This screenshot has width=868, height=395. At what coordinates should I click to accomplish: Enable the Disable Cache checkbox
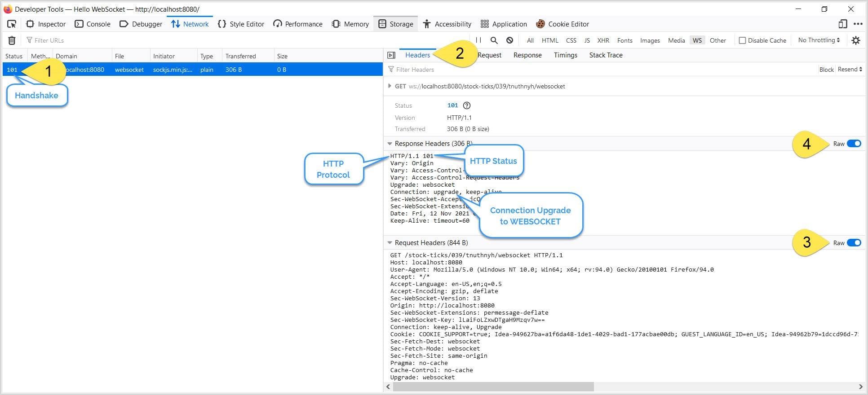coord(742,40)
